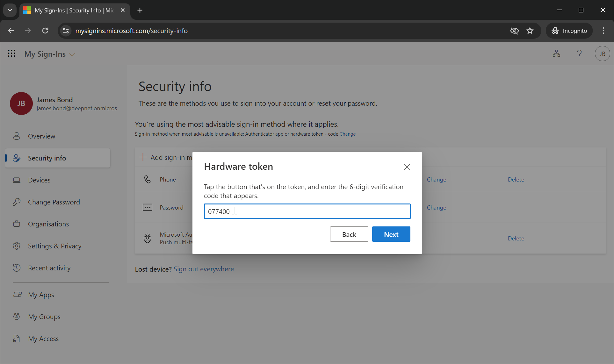This screenshot has width=614, height=364.
Task: Open view site information icon
Action: 66,31
